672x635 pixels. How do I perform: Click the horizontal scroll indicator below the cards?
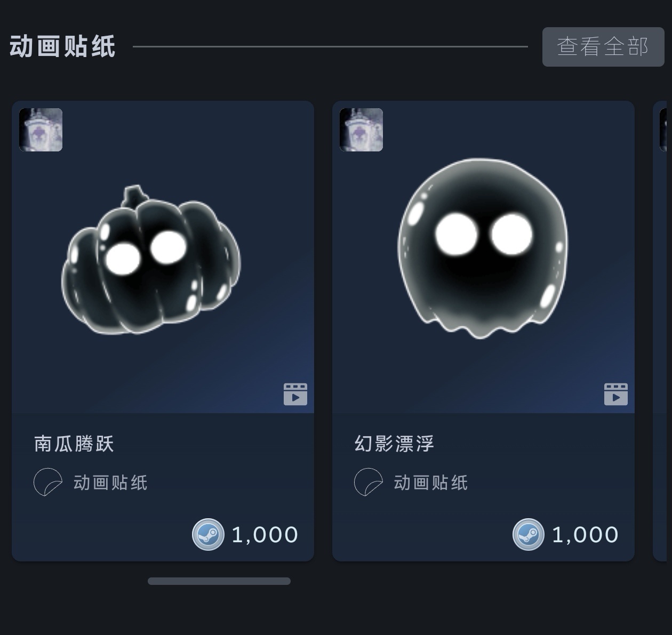(x=219, y=581)
